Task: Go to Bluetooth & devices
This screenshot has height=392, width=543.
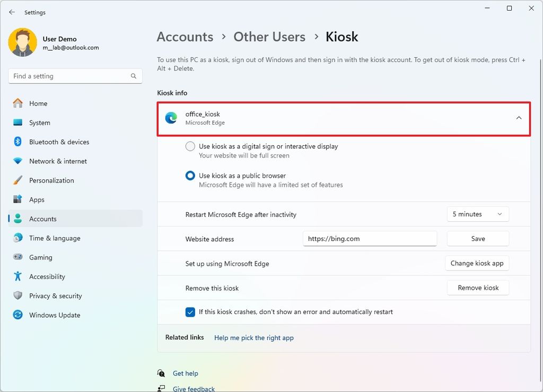Action: (x=59, y=142)
